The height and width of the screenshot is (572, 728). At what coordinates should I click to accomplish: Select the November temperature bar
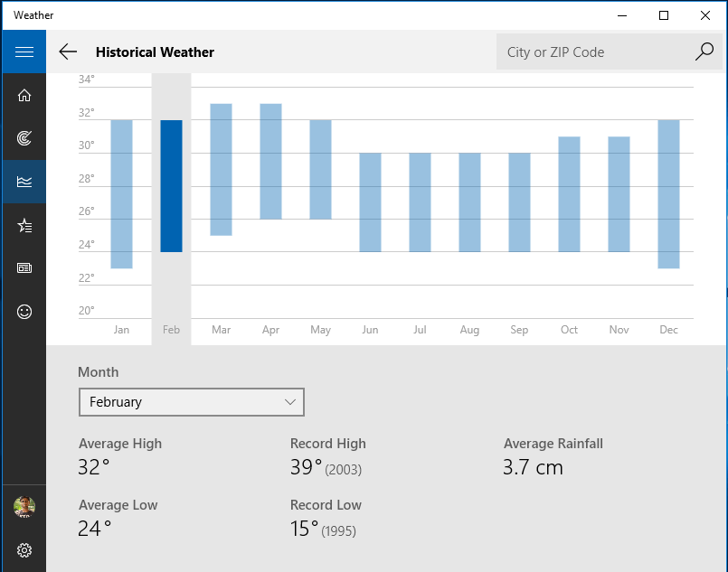click(619, 194)
